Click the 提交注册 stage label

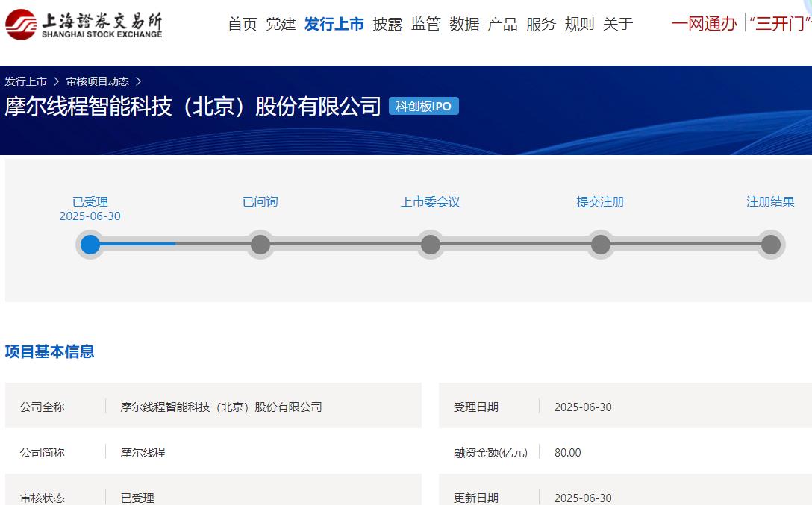click(601, 202)
